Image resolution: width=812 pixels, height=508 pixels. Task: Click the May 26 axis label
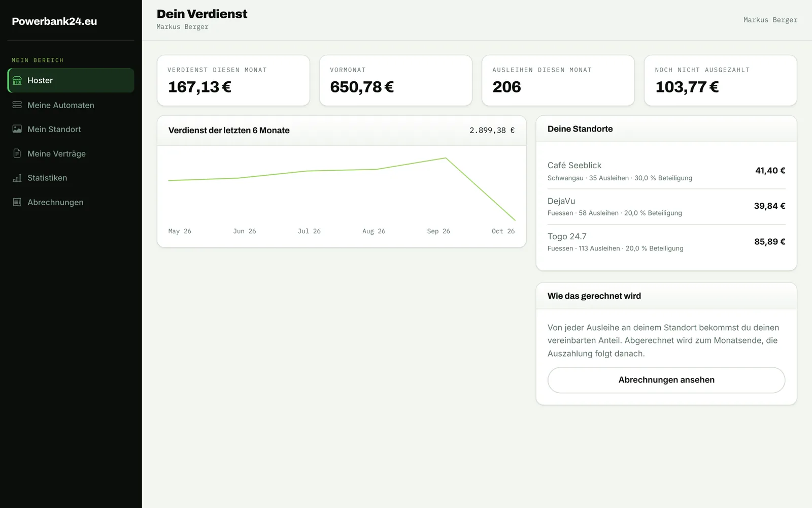click(180, 231)
